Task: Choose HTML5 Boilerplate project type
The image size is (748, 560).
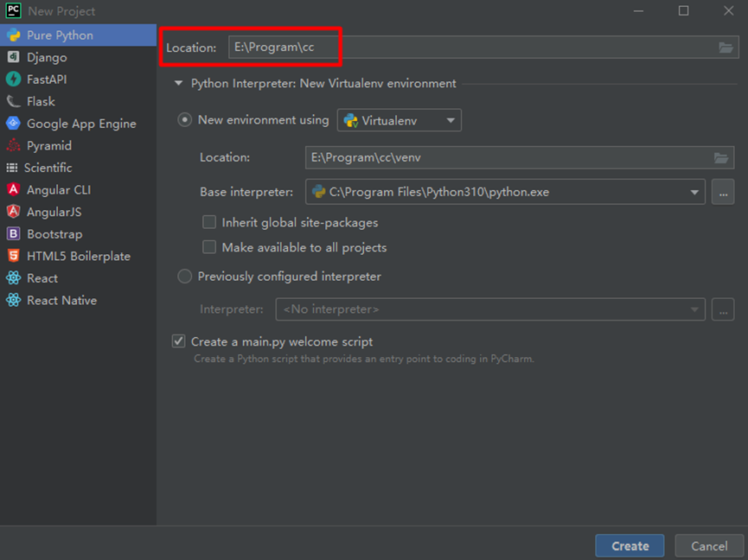Action: [x=78, y=256]
